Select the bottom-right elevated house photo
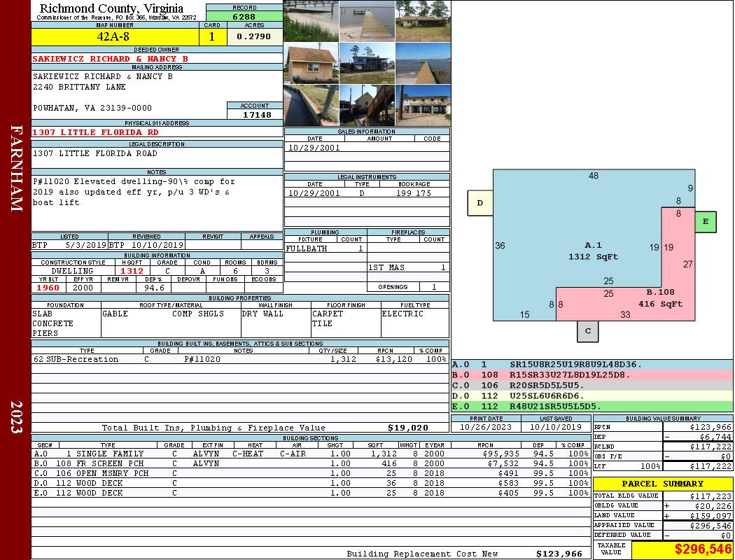The image size is (735, 560). click(423, 105)
